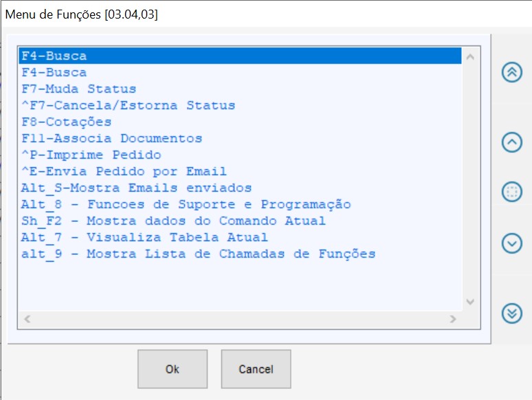532x400 pixels.
Task: Choose Sh_F2 Mostra dados do Comando Atual
Action: click(x=173, y=221)
